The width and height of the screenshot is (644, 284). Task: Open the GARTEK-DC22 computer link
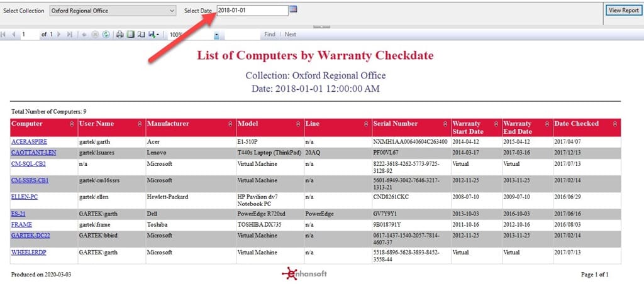click(30, 236)
